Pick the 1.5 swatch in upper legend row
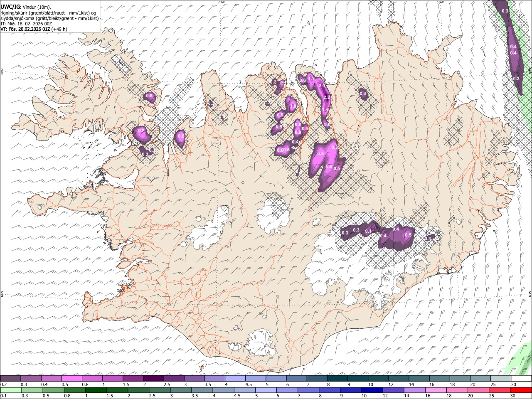This screenshot has width=532, height=399. pos(133,379)
